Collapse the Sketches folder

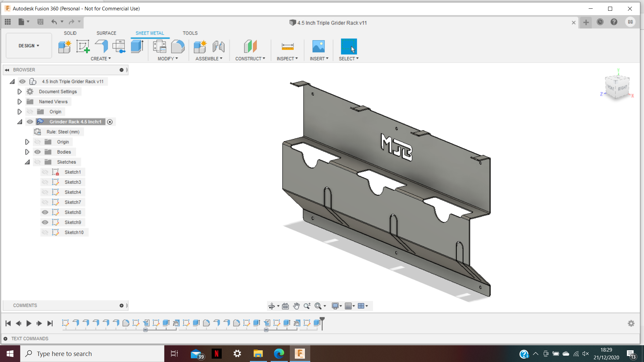(x=27, y=162)
